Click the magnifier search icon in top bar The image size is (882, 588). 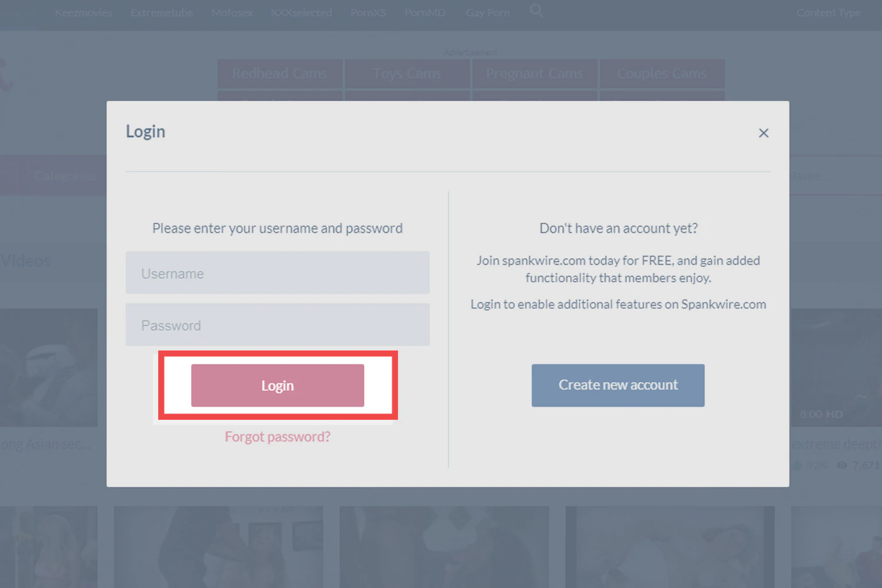pyautogui.click(x=536, y=11)
